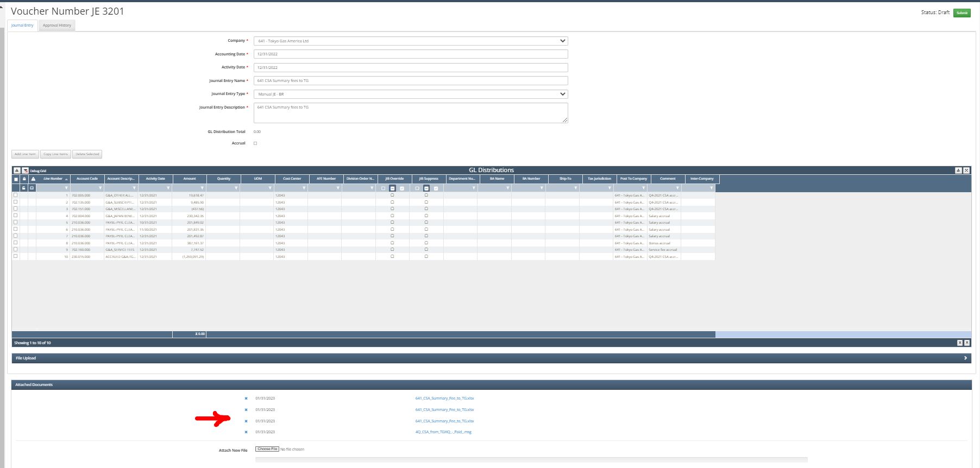Tick the select-all checkbox in grid header
The image size is (980, 468).
[x=16, y=179]
